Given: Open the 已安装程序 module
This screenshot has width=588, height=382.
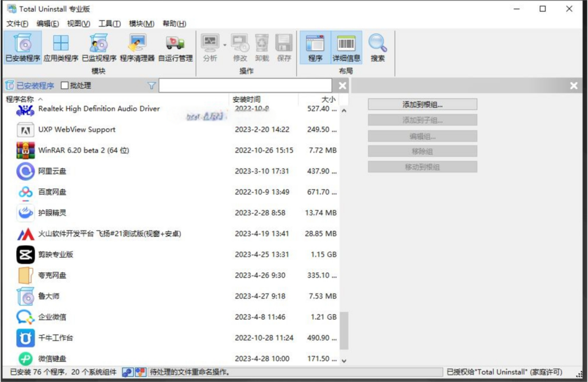Looking at the screenshot, I should pos(22,48).
